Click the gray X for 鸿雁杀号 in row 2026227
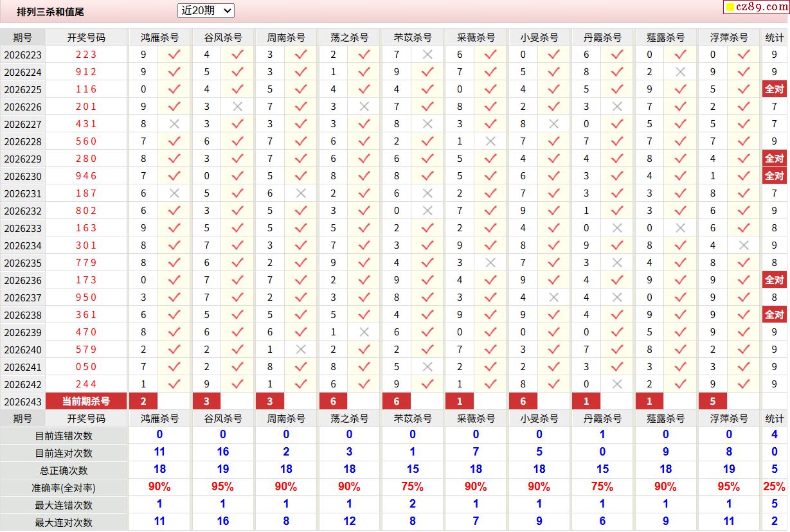Image resolution: width=790 pixels, height=532 pixels. (174, 124)
